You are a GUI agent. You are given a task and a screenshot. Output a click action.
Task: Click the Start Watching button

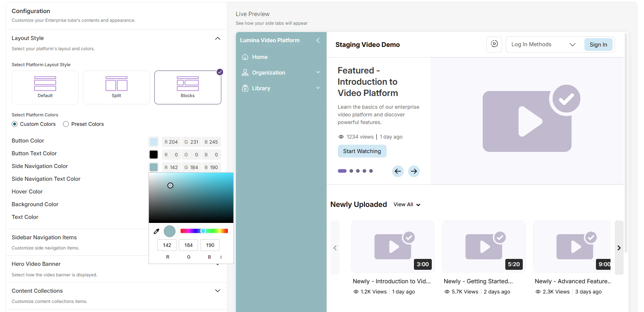coord(362,151)
